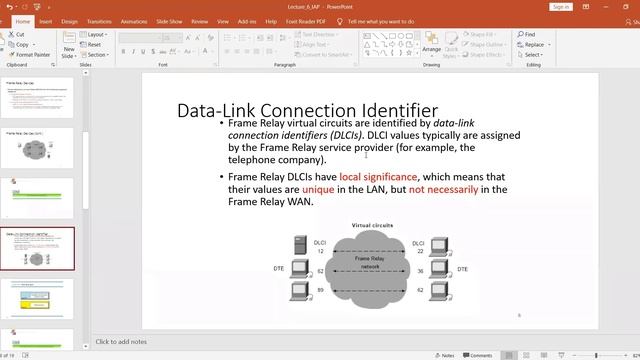Switch to the Design tab
640x360 pixels.
69,22
